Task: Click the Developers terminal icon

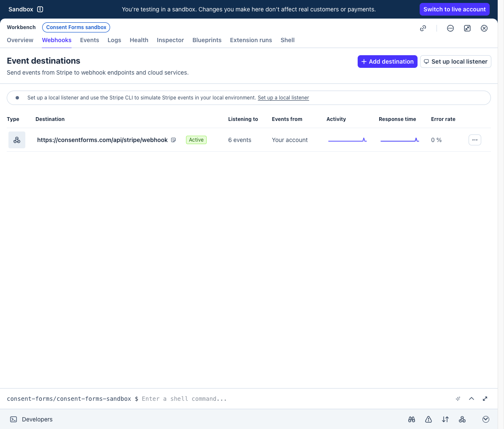Action: point(13,419)
